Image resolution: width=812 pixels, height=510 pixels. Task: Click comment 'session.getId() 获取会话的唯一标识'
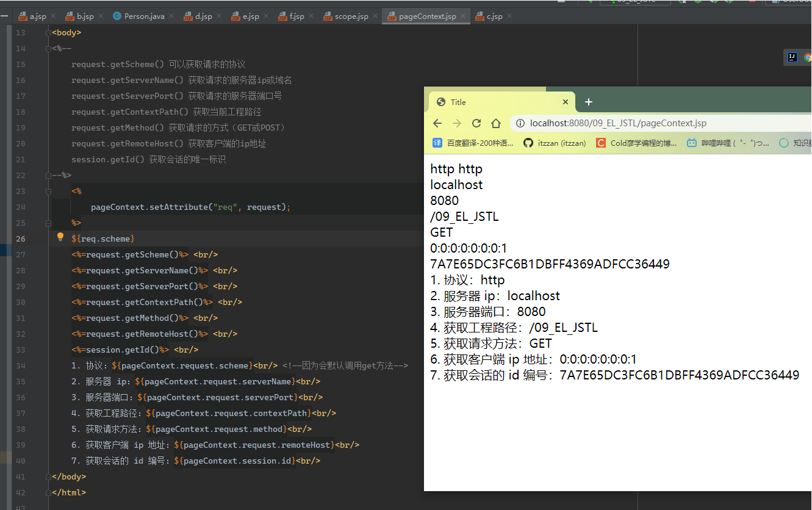click(x=148, y=160)
